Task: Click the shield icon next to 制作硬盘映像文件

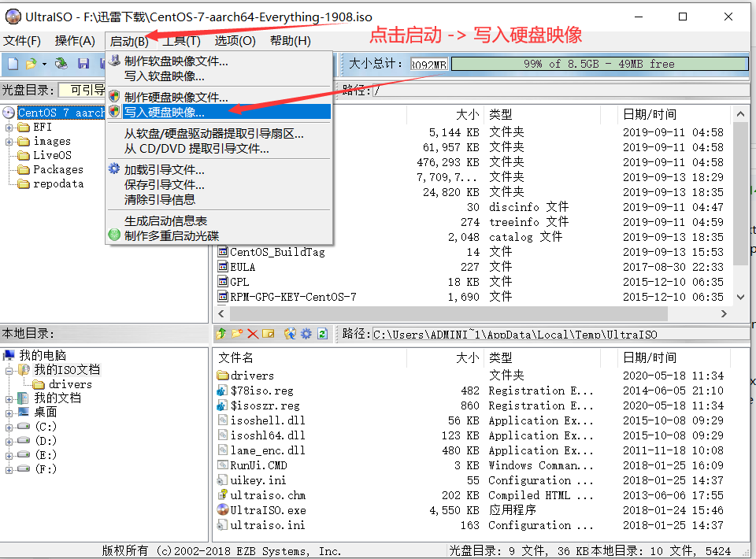Action: click(x=114, y=96)
